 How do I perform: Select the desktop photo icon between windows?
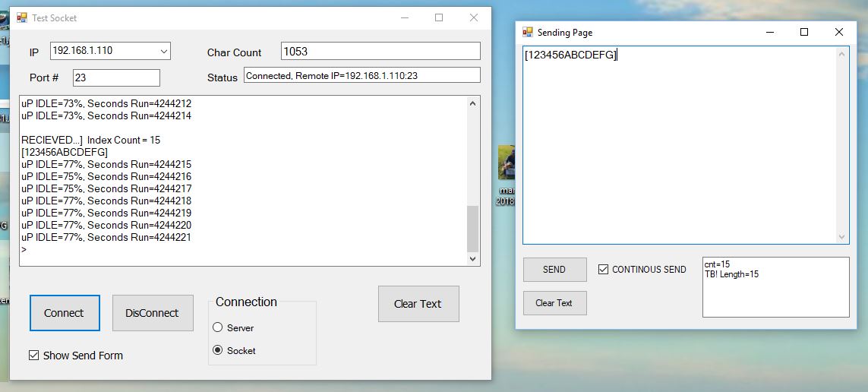click(506, 162)
